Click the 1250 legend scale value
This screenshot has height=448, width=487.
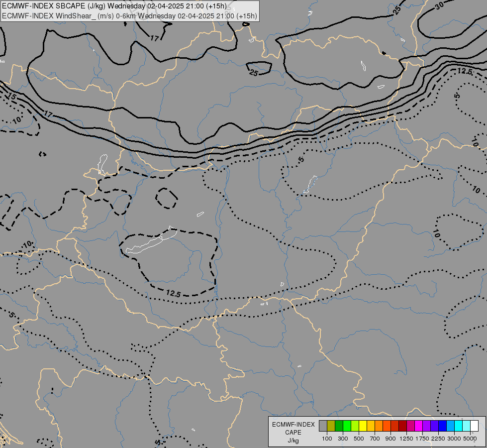point(406,439)
